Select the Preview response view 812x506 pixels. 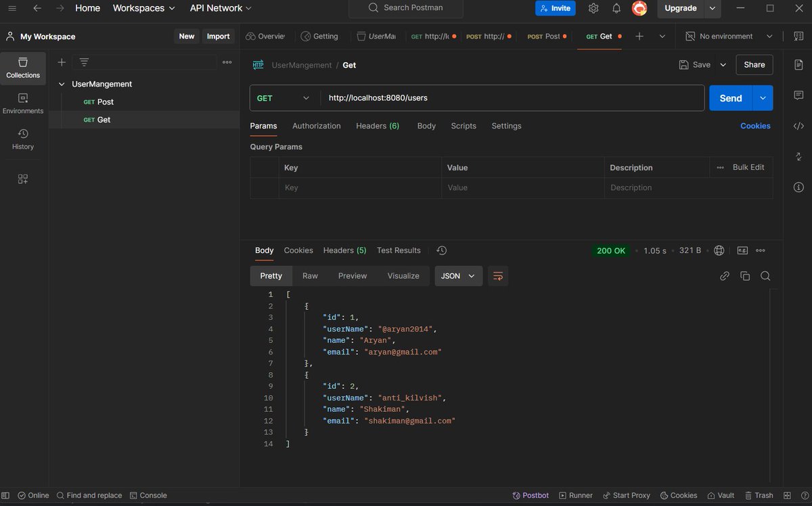point(353,276)
